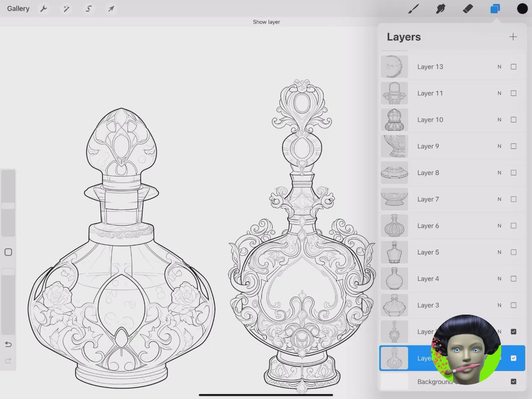Enable visibility checkbox for Layer 9
Viewport: 532px width, 399px height.
click(514, 146)
